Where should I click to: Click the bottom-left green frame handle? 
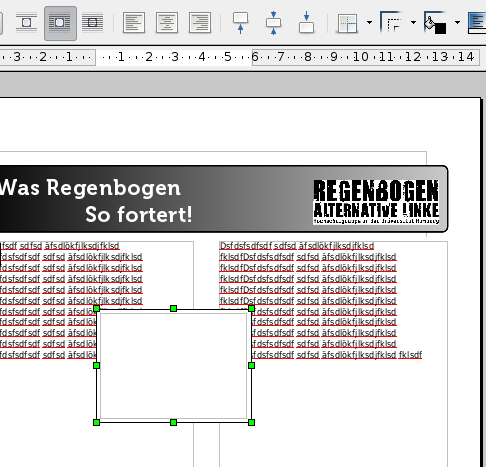click(x=96, y=423)
